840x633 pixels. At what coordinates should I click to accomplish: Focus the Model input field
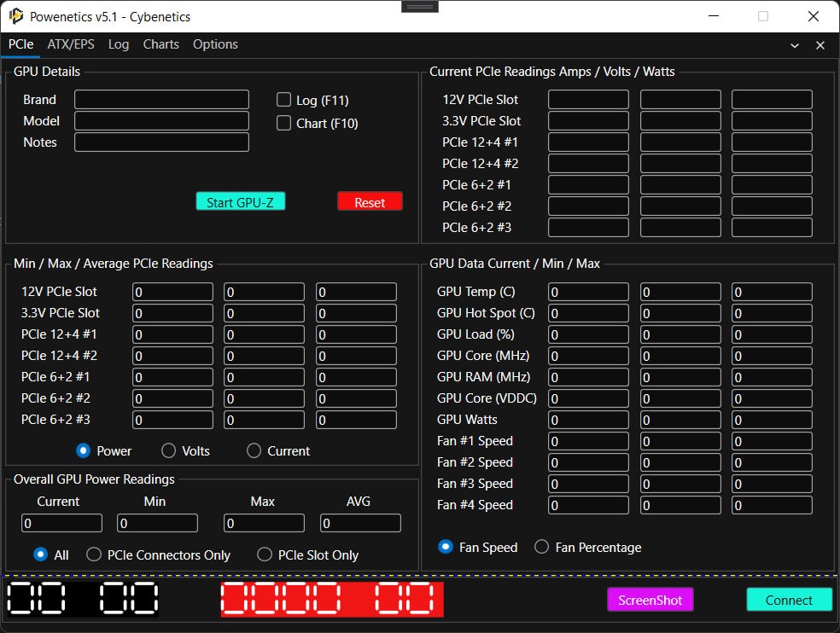pos(162,121)
